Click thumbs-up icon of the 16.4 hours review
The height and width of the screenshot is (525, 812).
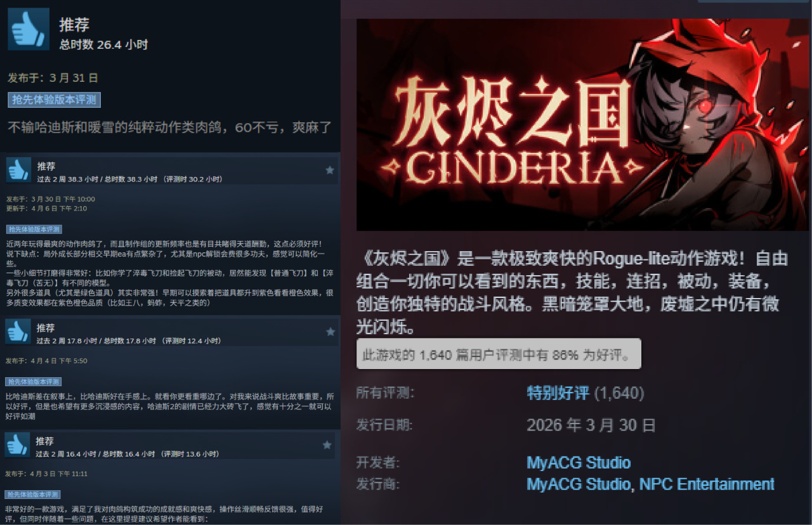[x=17, y=444]
